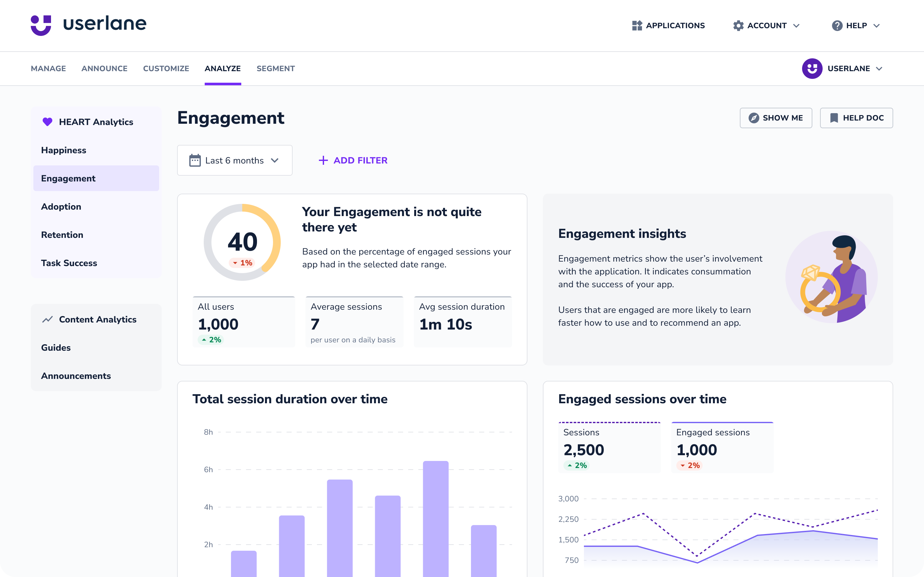Click the ADD FILTER button

353,160
